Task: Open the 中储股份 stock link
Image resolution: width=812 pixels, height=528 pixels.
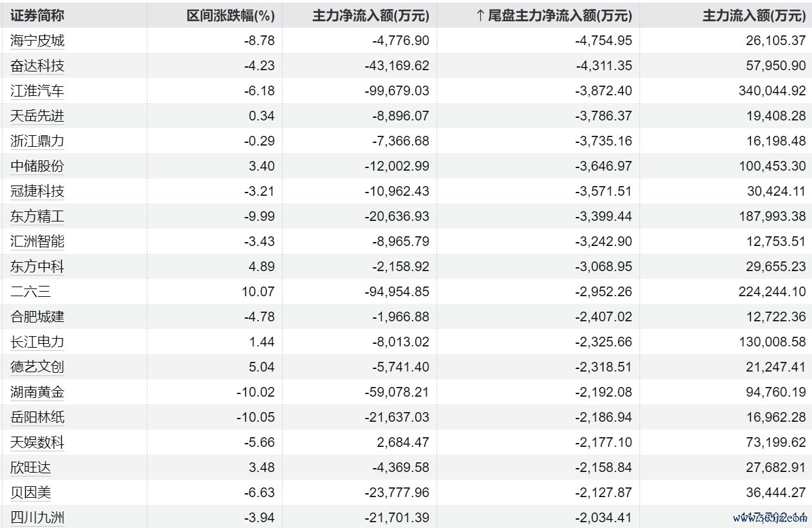Action: click(x=37, y=166)
